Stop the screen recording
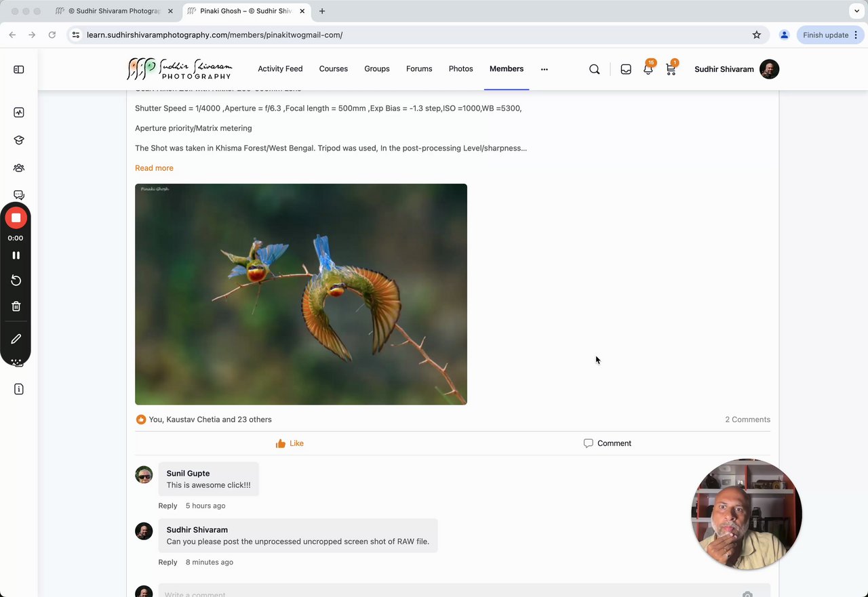Image resolution: width=868 pixels, height=597 pixels. tap(16, 218)
